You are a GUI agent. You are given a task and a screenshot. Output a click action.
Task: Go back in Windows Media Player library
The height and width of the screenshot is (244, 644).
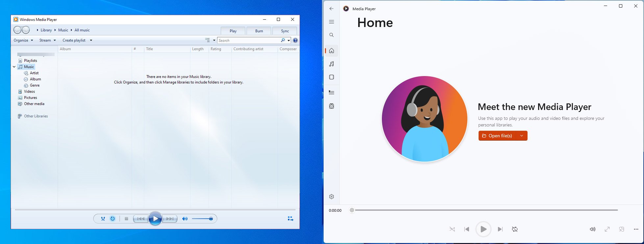coord(17,30)
